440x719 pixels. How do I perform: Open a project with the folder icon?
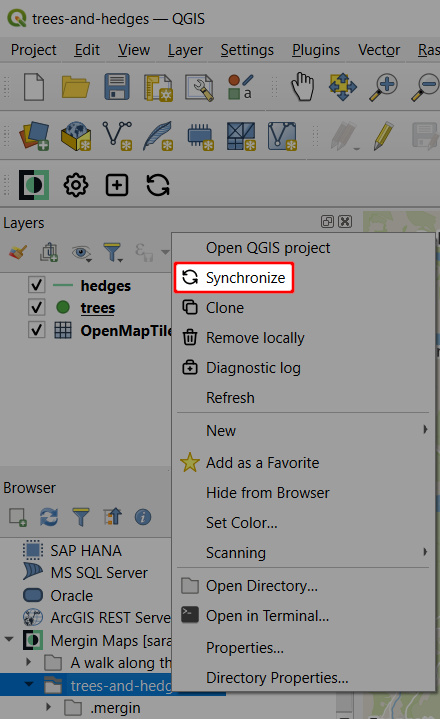(75, 87)
